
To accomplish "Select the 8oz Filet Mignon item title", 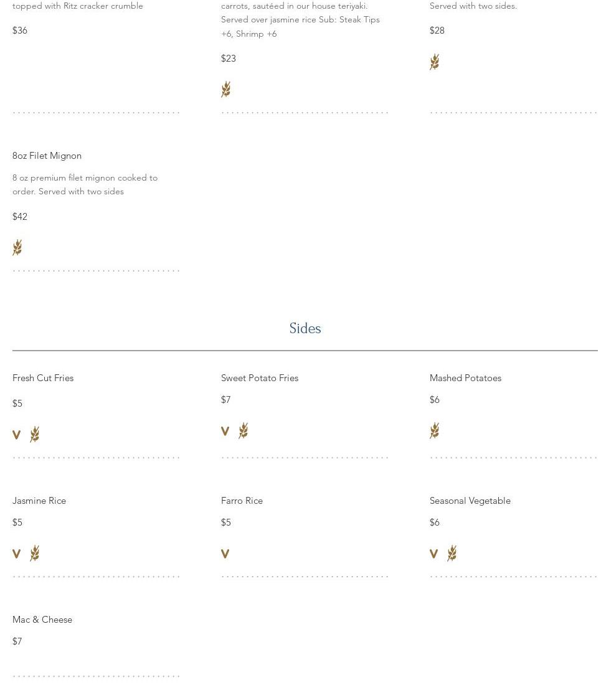I will (47, 156).
